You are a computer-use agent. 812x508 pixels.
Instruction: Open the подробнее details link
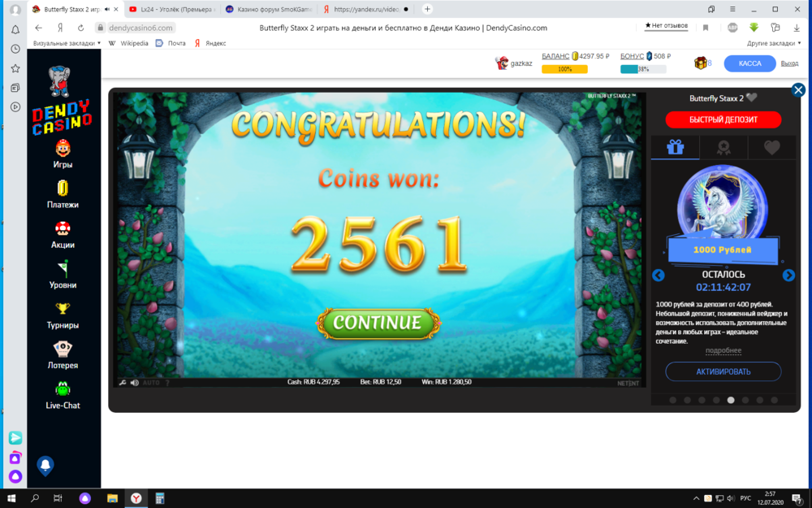[x=723, y=350]
